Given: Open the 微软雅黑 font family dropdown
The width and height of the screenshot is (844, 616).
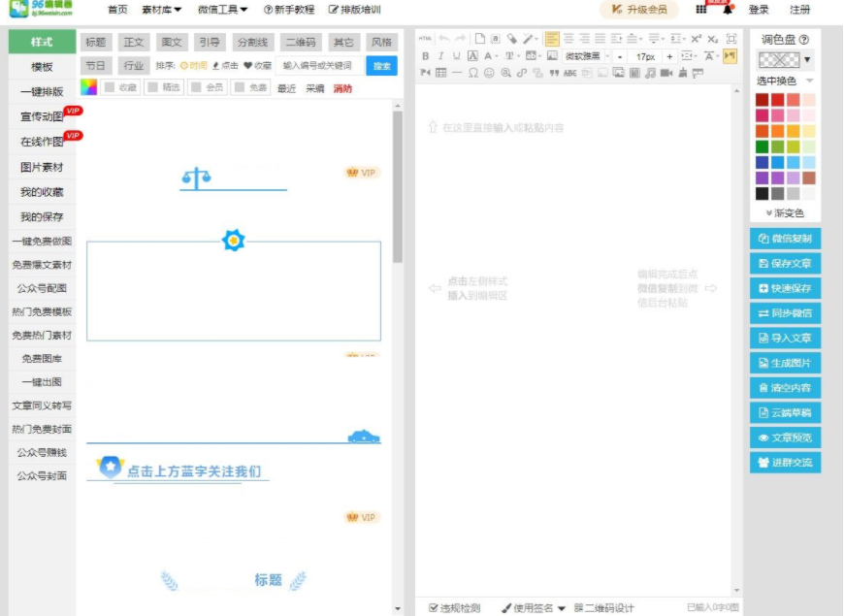Looking at the screenshot, I should [x=587, y=56].
